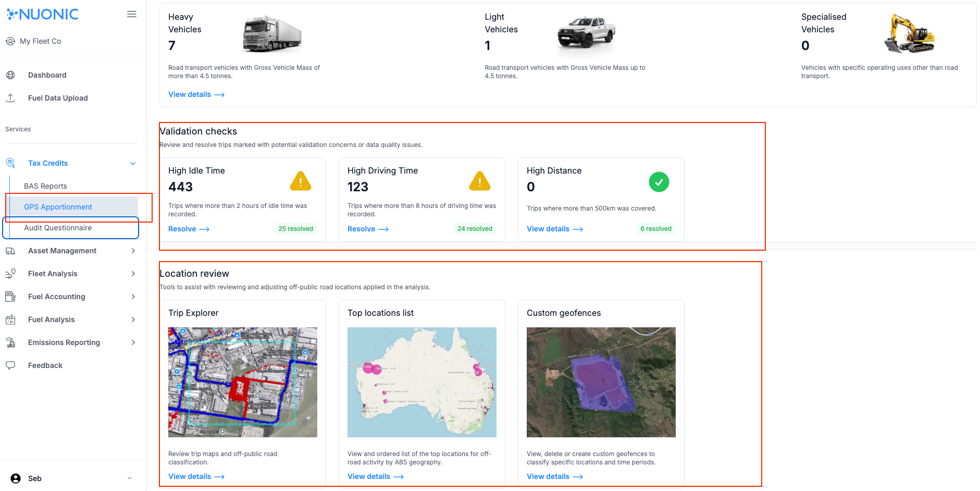The width and height of the screenshot is (980, 491).
Task: Click My Fleet Co organisation name
Action: pos(41,41)
